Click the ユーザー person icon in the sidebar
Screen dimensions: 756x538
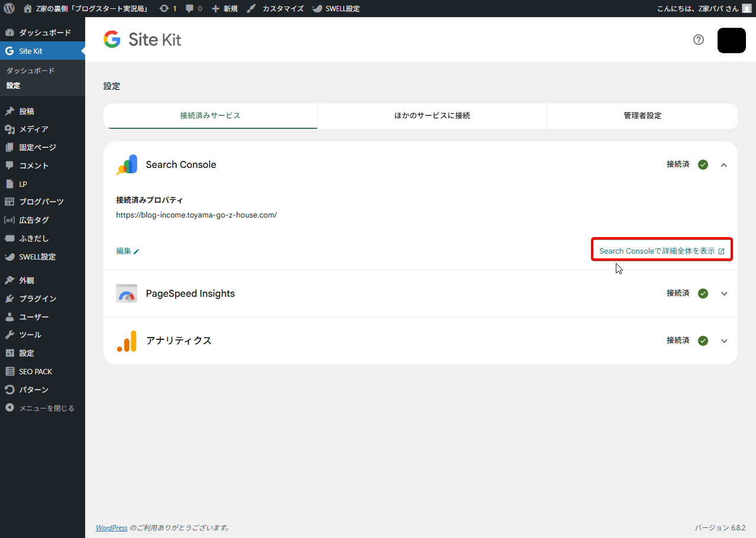(9, 317)
